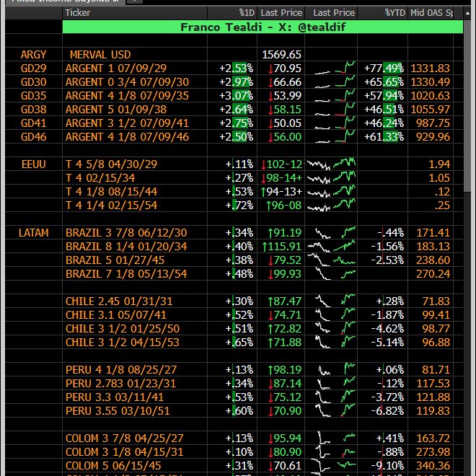Viewport: 476px width, 476px height.
Task: Select the GD35 ticker code
Action: (x=33, y=96)
